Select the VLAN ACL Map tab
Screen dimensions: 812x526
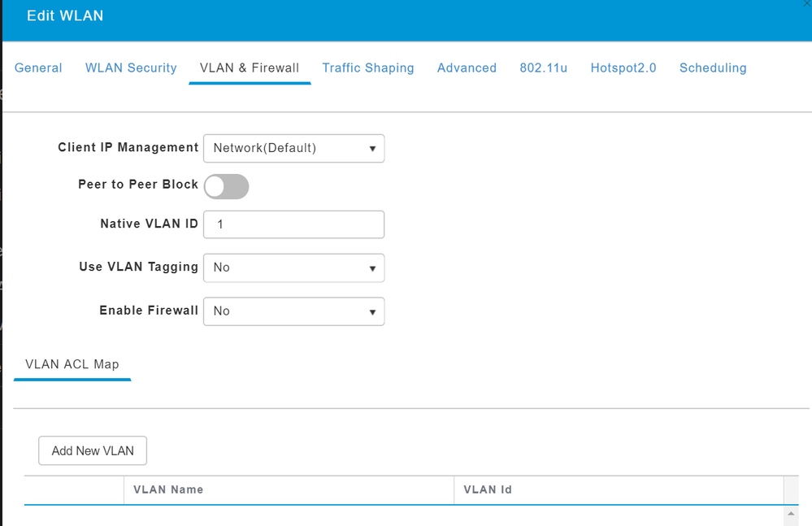click(x=72, y=364)
